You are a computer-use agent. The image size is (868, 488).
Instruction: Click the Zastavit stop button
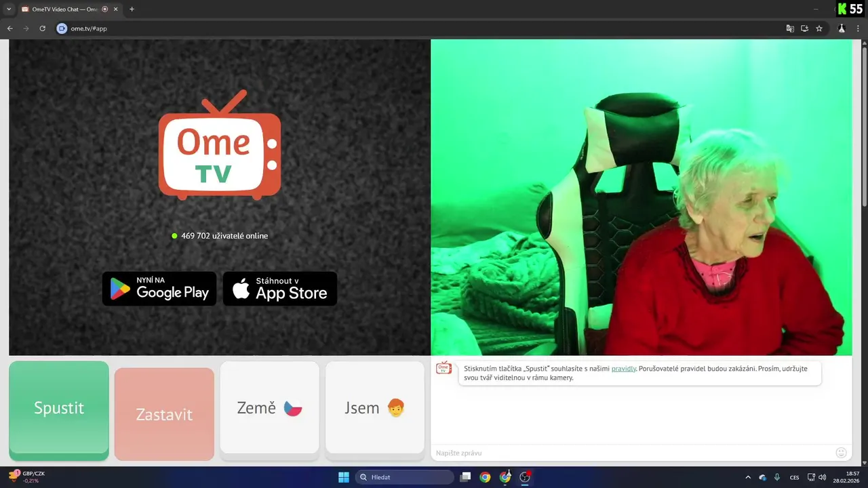point(164,414)
